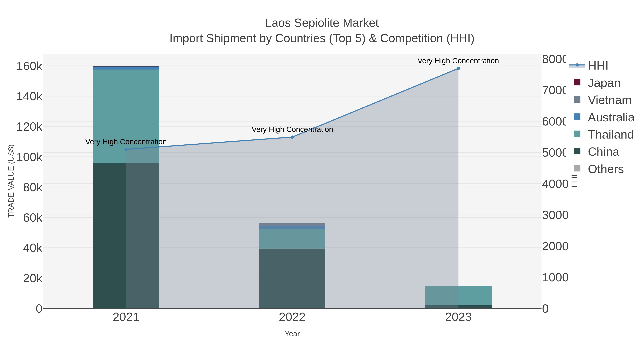Click the 'Very High Concentration' label above 2021
Viewport: 644px width, 362px height.
click(x=126, y=142)
